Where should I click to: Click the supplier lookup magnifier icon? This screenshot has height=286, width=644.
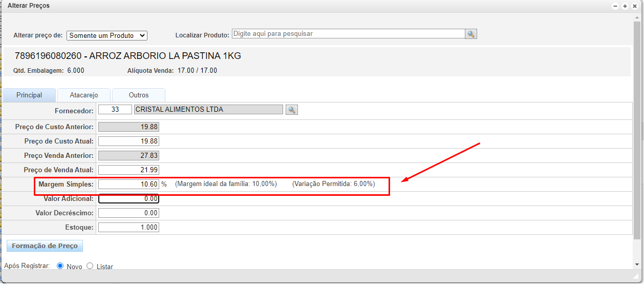(x=292, y=110)
